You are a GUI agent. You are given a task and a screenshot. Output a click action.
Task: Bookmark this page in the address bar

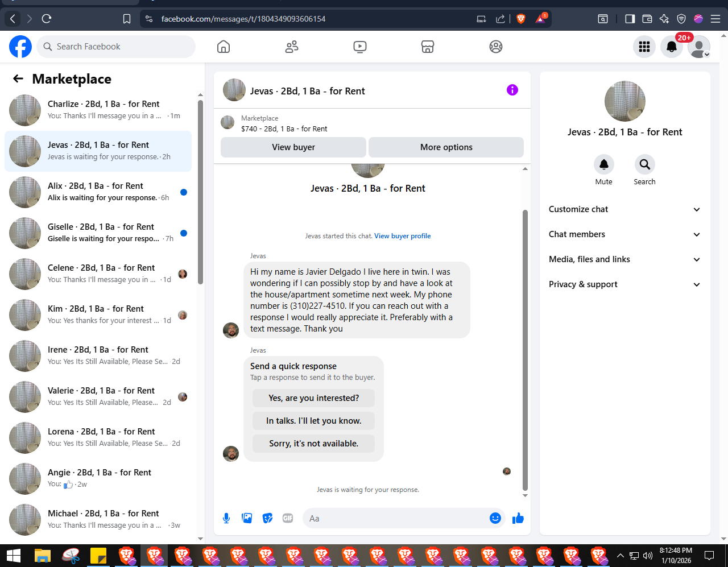(127, 19)
